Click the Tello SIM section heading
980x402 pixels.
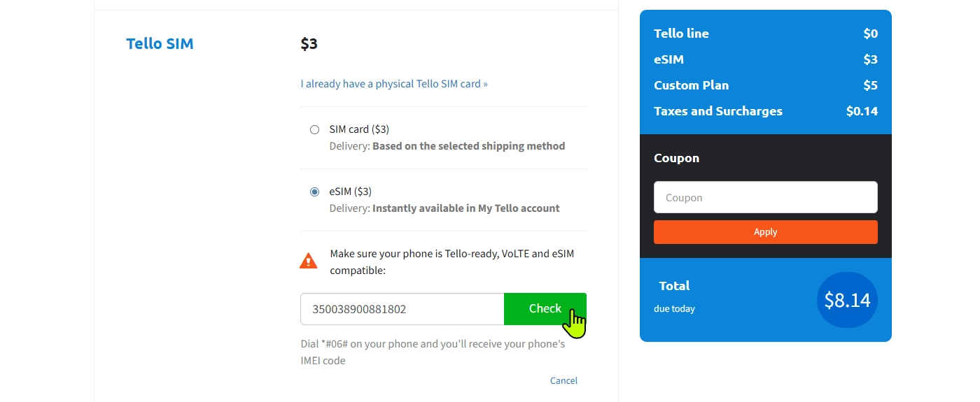tap(160, 44)
